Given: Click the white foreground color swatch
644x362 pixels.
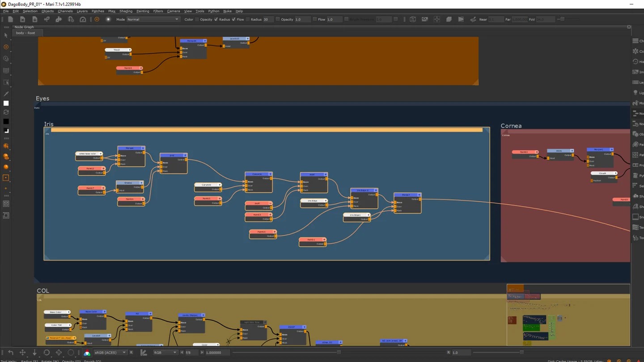Looking at the screenshot, I should click(x=6, y=103).
